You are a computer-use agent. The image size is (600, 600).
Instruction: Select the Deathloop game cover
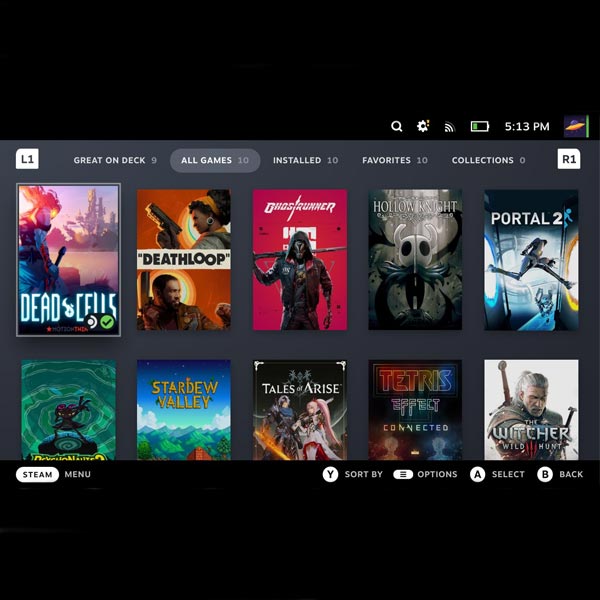tap(184, 259)
